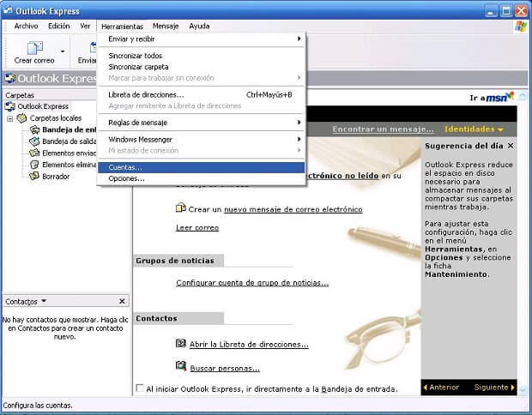Check 'Al iniciar Outlook Express' checkbox
The width and height of the screenshot is (532, 415).
click(140, 388)
